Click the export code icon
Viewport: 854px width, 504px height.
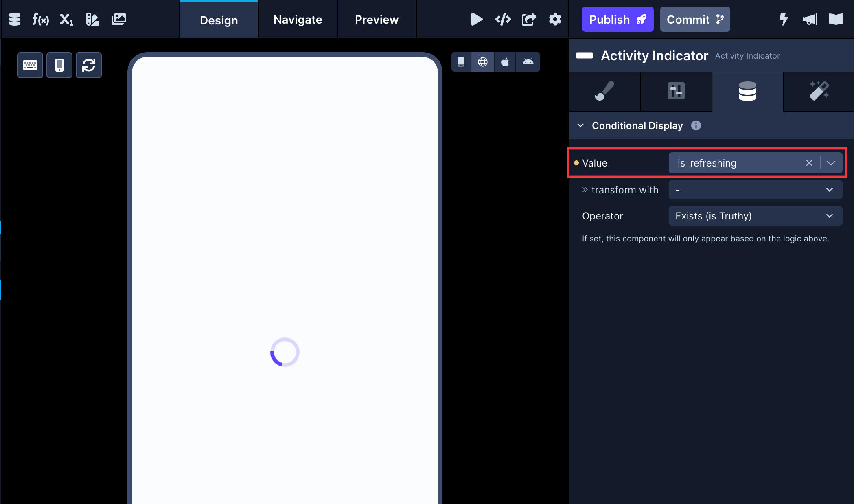[529, 19]
